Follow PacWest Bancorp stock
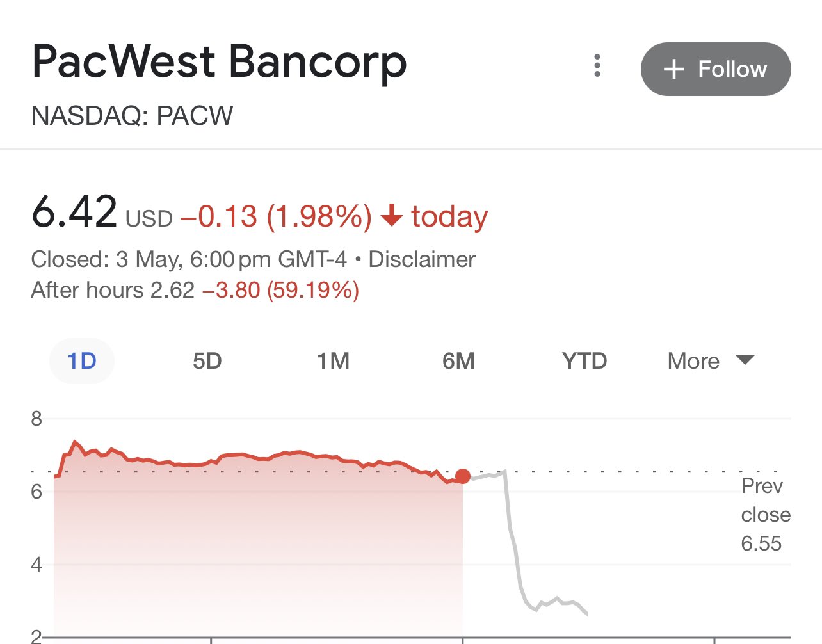Image resolution: width=822 pixels, height=644 pixels. pyautogui.click(x=716, y=69)
